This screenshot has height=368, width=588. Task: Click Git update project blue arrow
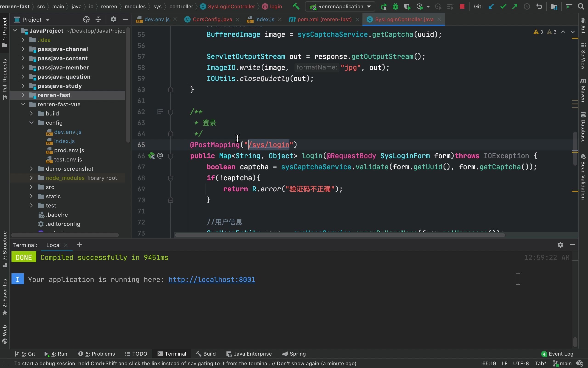click(491, 7)
